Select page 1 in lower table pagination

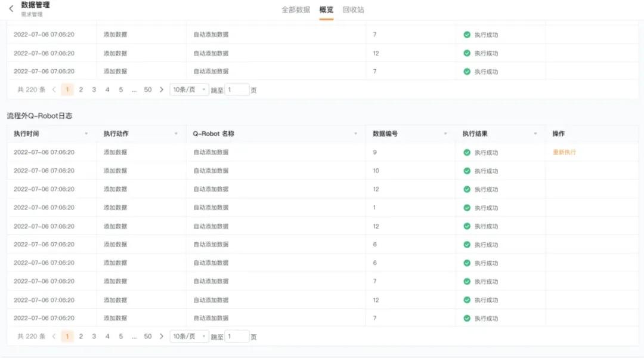click(67, 336)
